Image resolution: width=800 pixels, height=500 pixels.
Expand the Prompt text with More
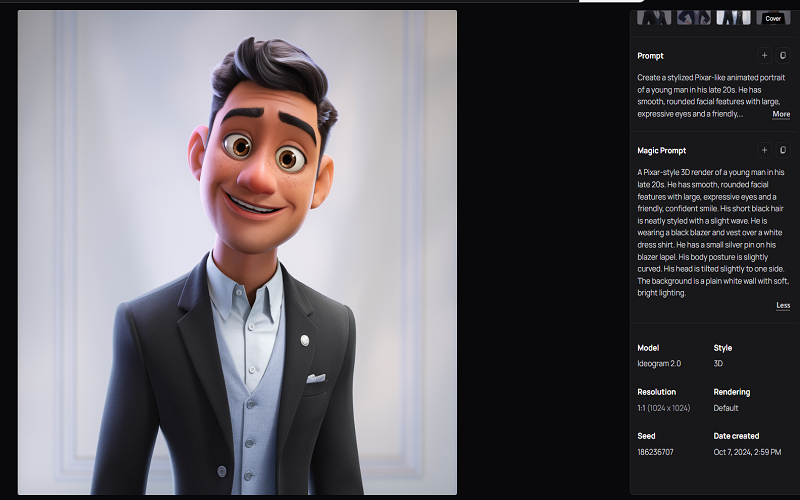(781, 114)
